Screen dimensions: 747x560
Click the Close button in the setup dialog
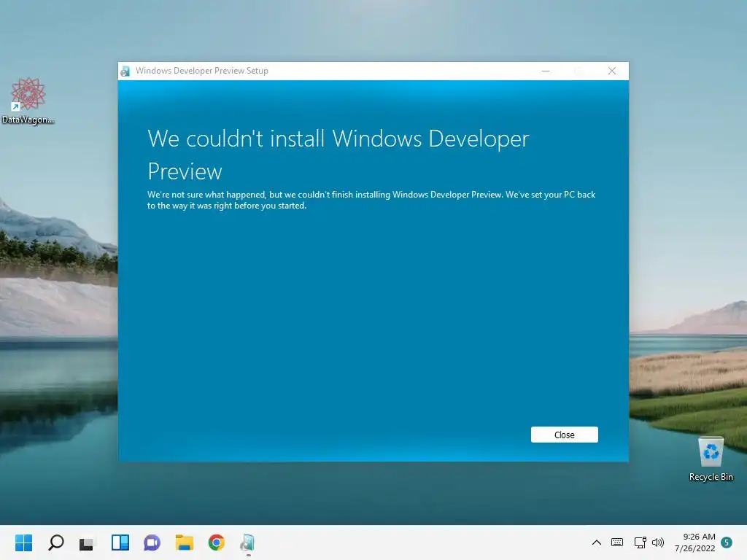click(x=564, y=435)
